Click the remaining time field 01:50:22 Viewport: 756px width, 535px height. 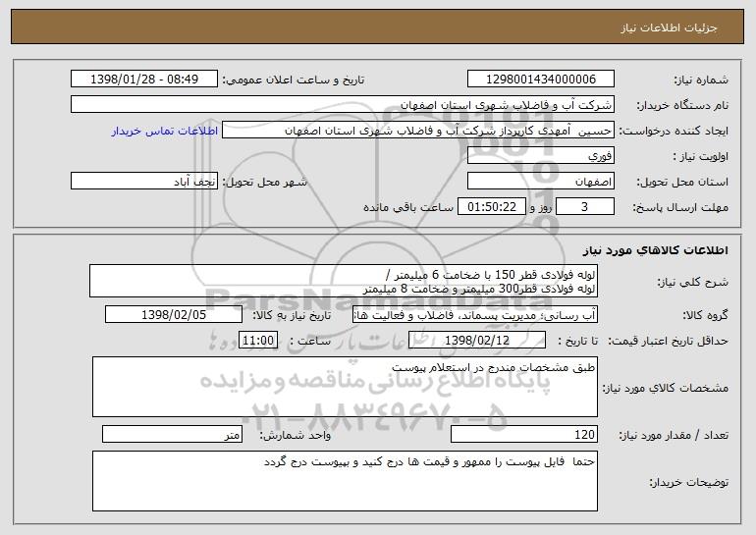coord(491,206)
